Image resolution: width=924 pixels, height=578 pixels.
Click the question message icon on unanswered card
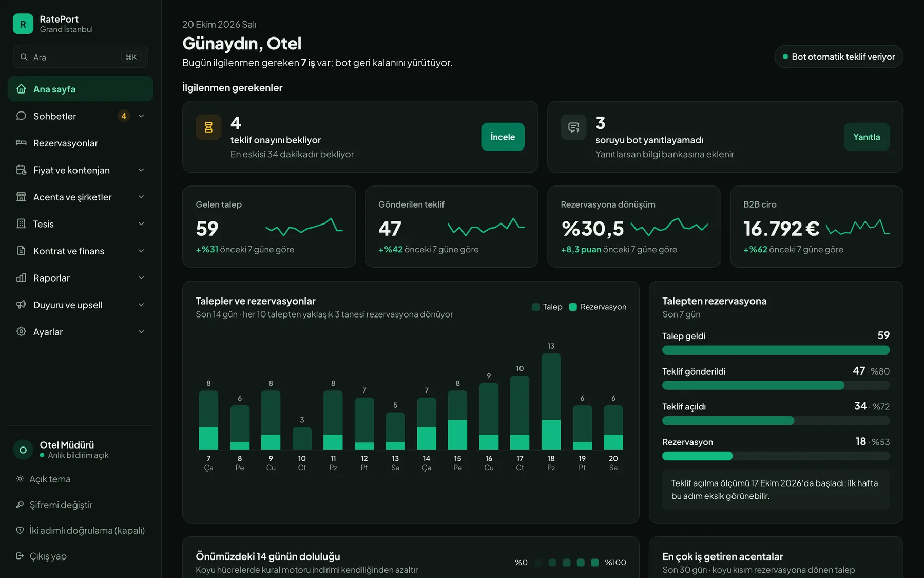click(x=573, y=127)
